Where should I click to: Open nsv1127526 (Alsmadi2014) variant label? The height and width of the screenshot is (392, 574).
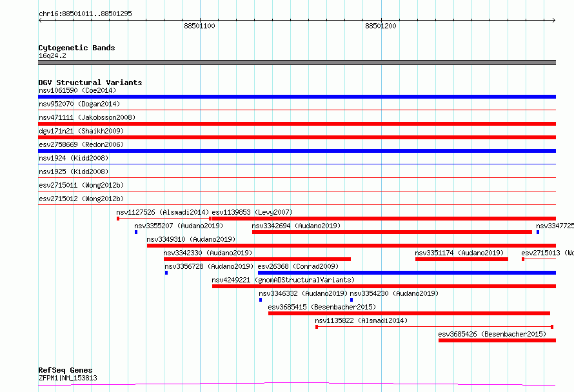[x=163, y=212]
